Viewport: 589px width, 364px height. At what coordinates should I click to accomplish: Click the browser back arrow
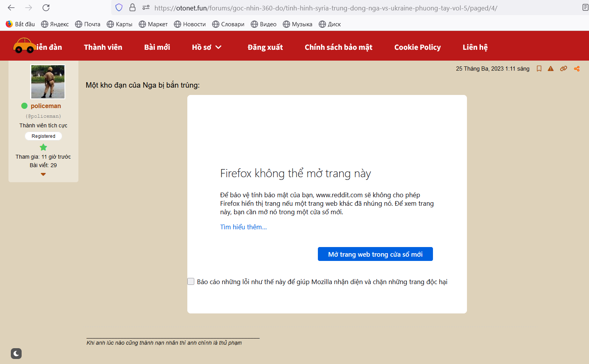(11, 8)
